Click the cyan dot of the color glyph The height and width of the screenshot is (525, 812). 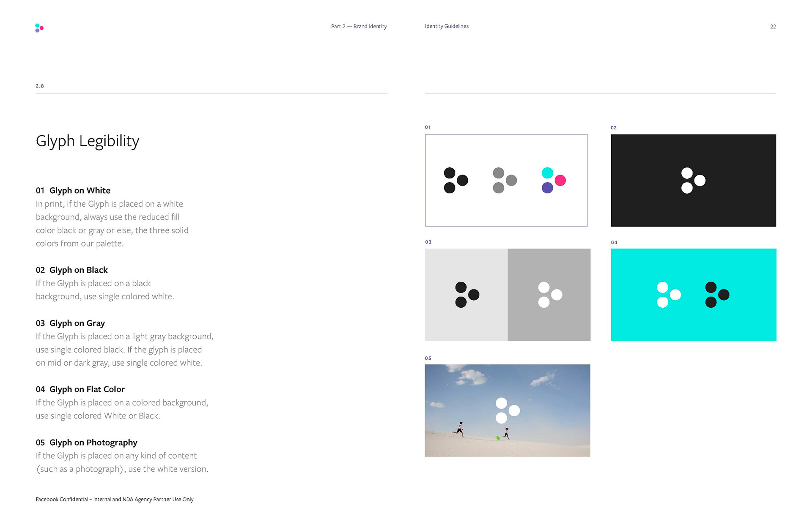click(x=547, y=173)
